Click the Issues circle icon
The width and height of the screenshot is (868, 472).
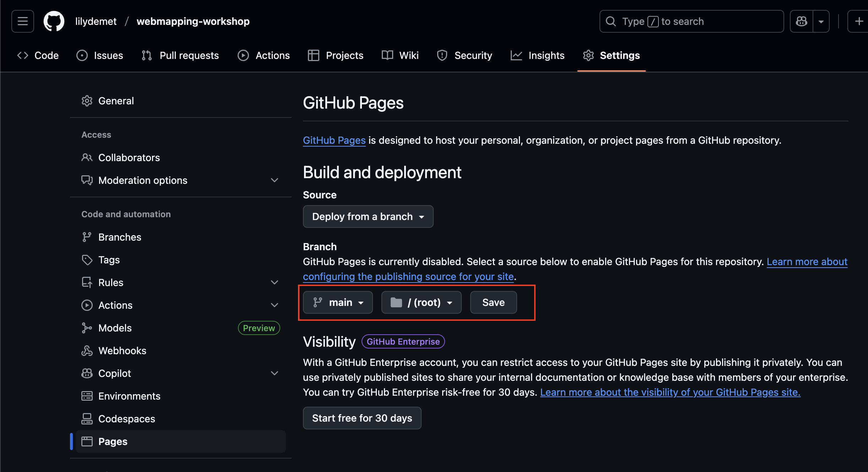coord(82,55)
